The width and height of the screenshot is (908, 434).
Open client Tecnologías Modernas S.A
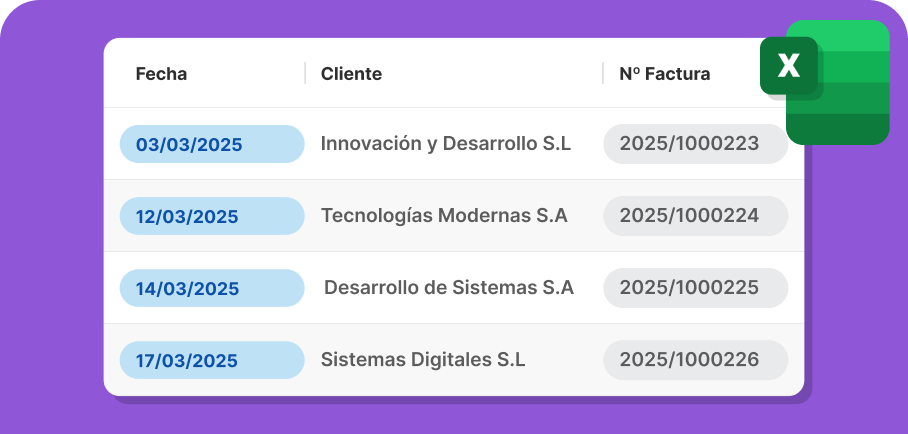coord(444,216)
